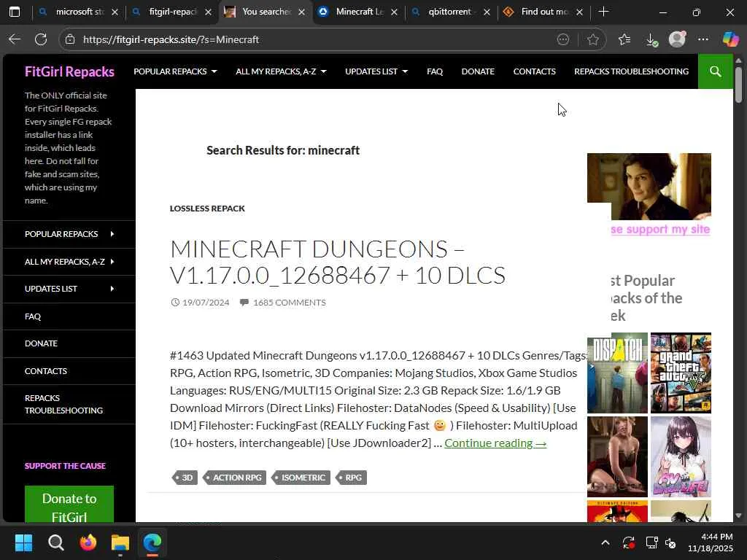This screenshot has height=560, width=747.
Task: Click Edge icon on the taskbar
Action: click(x=152, y=542)
